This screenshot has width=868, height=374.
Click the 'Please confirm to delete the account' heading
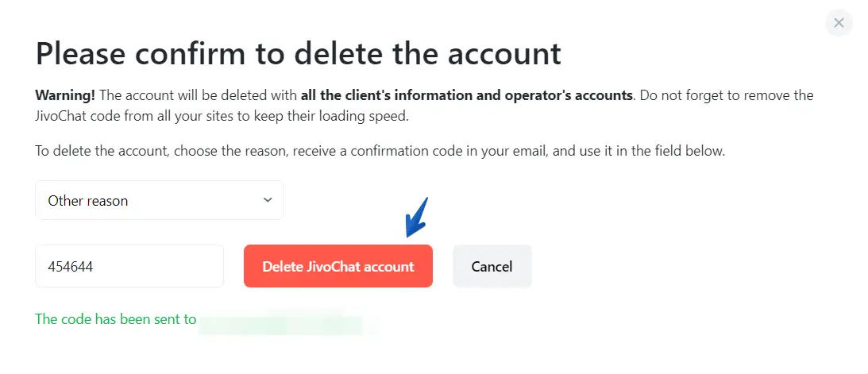[298, 54]
